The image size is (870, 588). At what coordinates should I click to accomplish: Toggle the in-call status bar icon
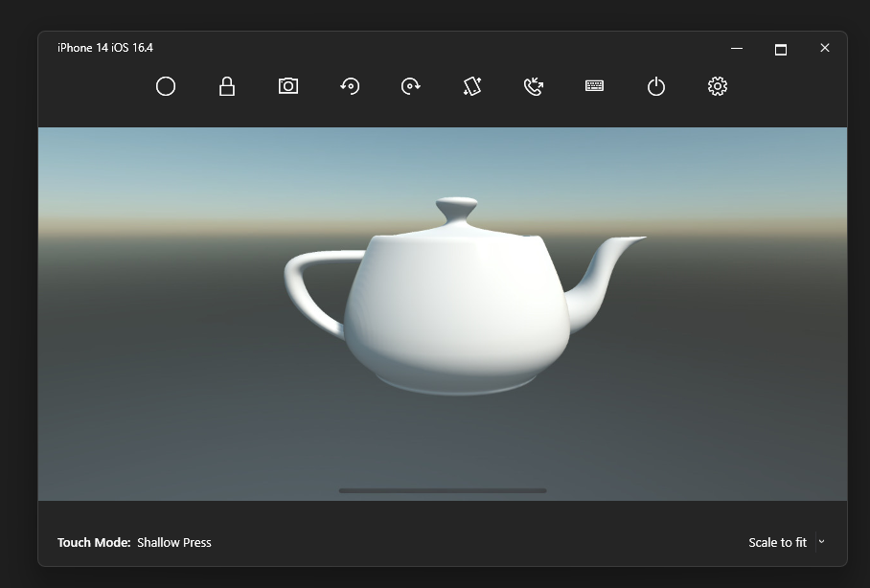point(534,87)
